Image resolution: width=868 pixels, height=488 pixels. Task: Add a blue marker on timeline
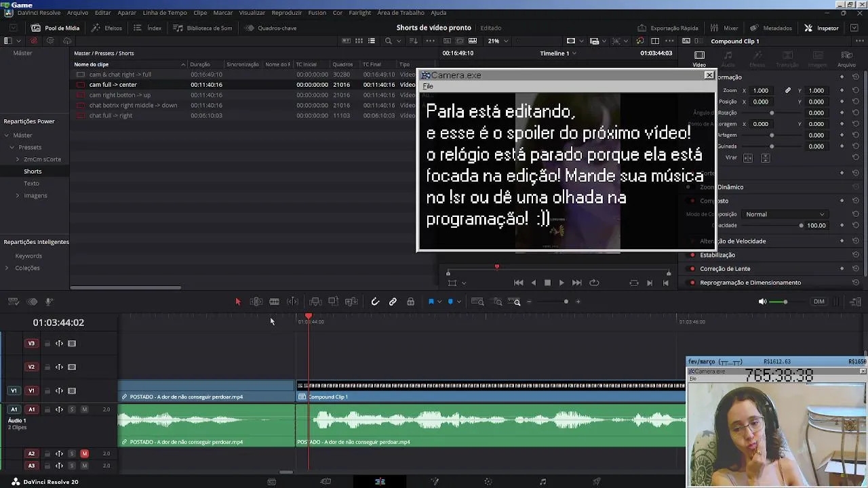pos(450,302)
